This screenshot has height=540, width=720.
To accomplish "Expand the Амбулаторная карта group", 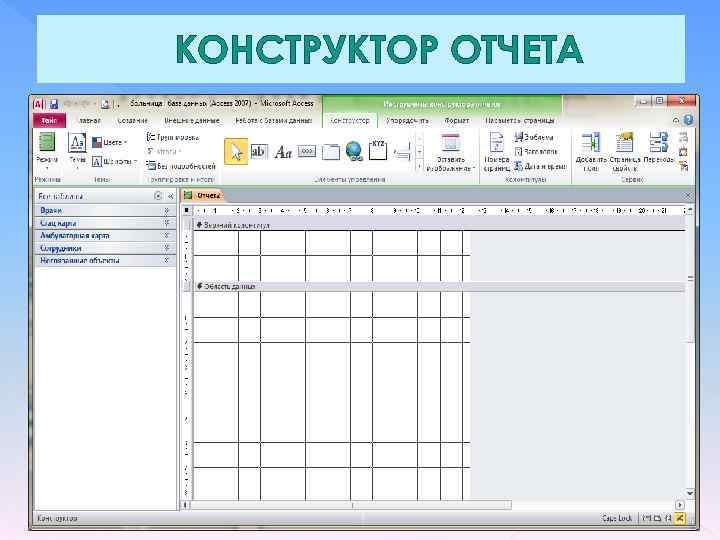I will [105, 236].
